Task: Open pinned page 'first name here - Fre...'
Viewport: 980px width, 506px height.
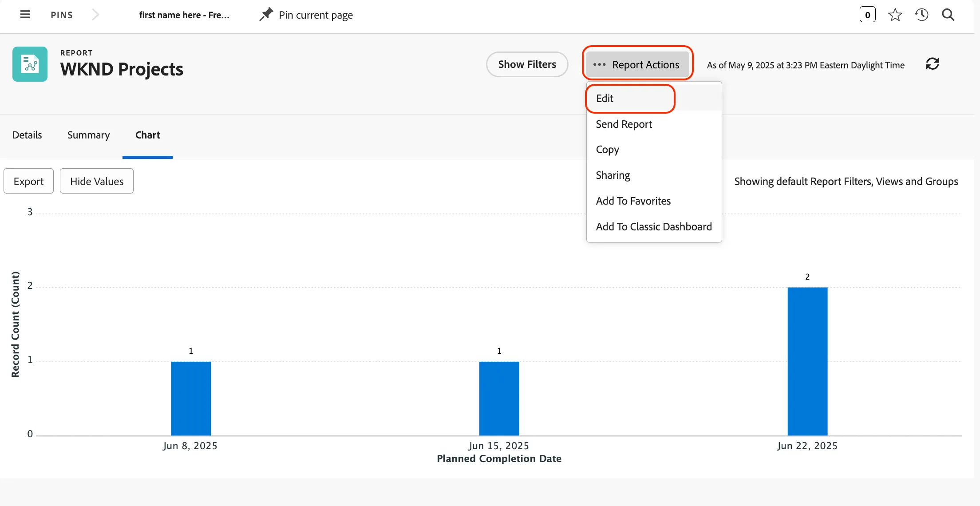Action: coord(184,15)
